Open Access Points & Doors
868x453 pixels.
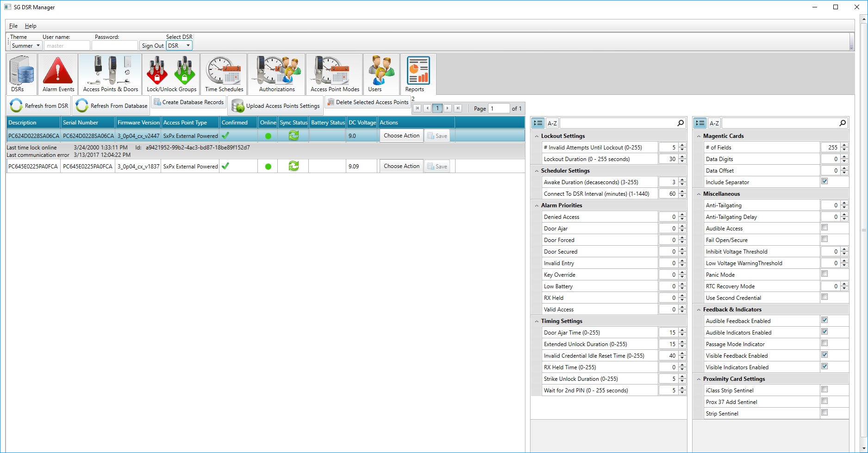pos(110,74)
